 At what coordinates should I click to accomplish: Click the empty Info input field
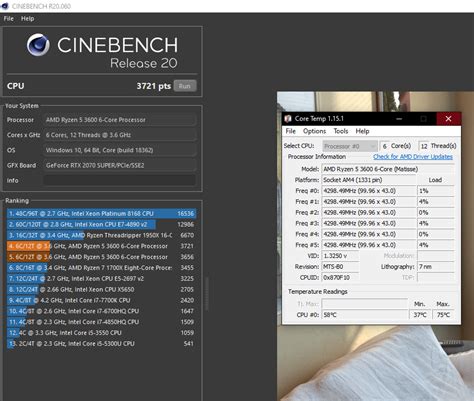pyautogui.click(x=119, y=180)
